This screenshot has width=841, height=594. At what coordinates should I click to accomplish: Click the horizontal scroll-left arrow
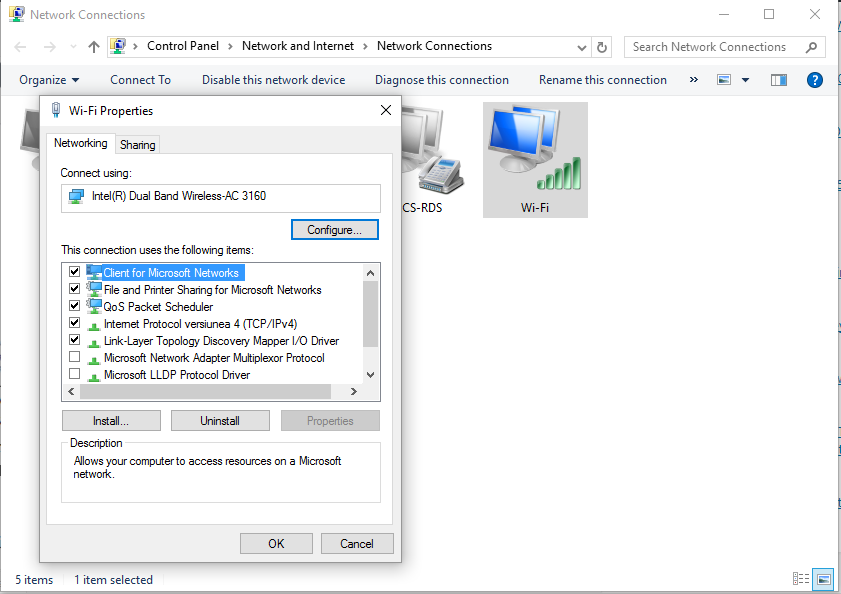(71, 392)
